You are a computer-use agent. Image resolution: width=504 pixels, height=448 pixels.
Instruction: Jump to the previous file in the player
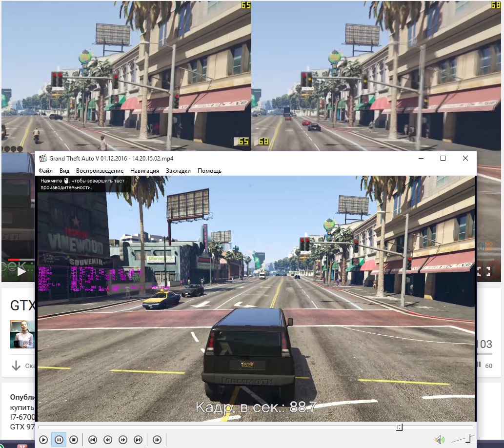[93, 440]
